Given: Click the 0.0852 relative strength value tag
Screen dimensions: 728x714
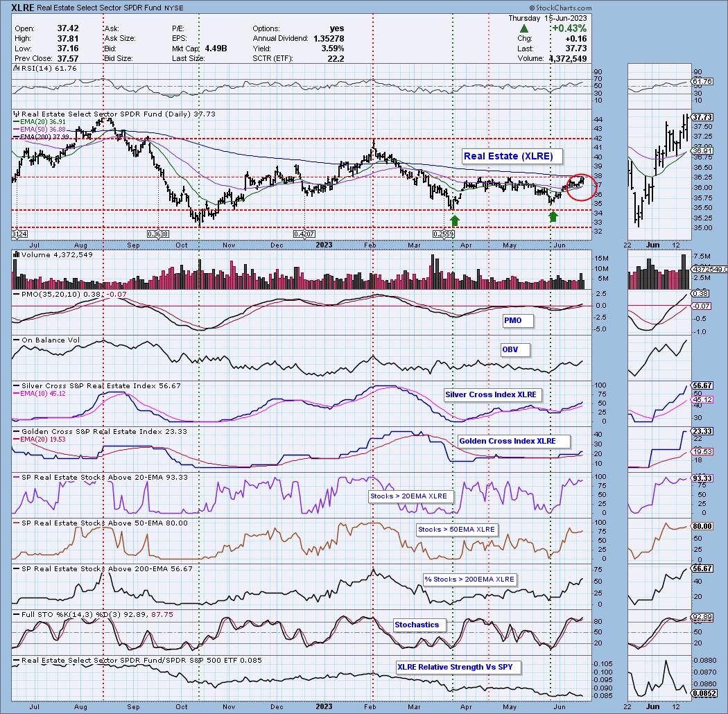Looking at the screenshot, I should click(x=704, y=693).
